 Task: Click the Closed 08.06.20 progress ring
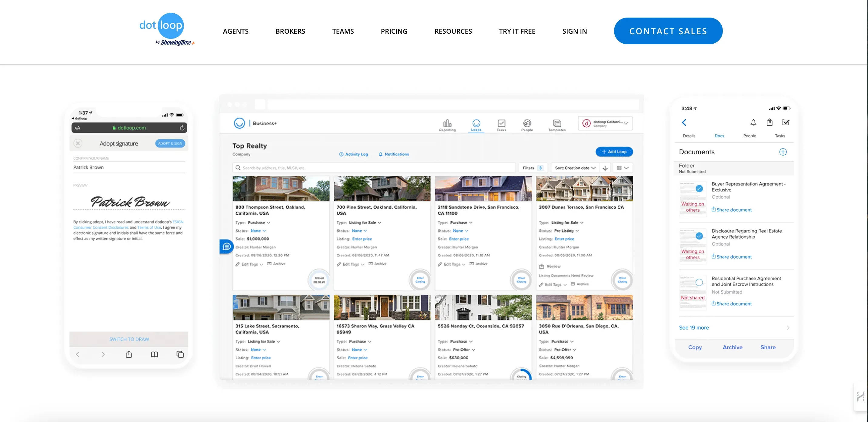tap(319, 280)
